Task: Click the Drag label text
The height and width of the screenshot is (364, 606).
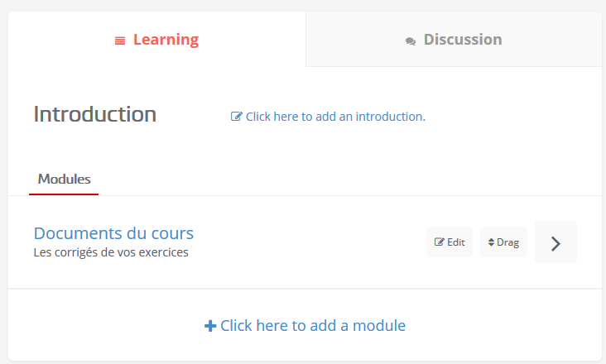Action: tap(507, 242)
